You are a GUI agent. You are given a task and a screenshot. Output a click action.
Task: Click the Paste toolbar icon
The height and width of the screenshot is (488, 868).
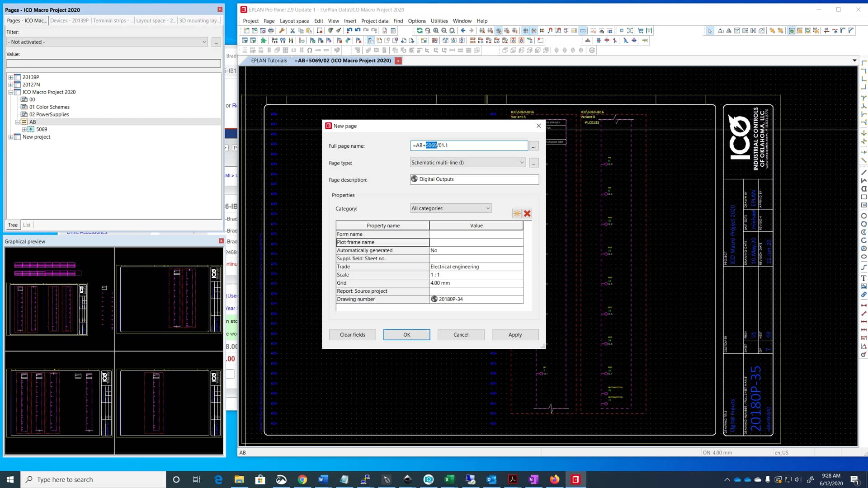(309, 30)
